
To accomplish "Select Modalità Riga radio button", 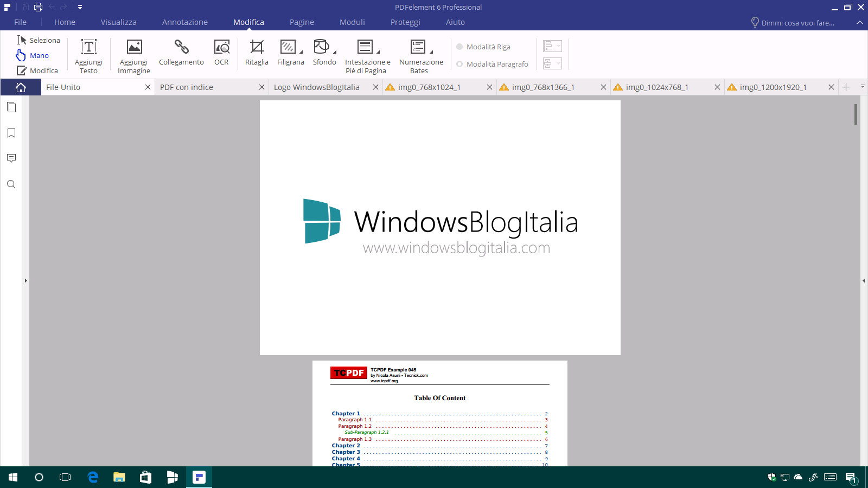I will (x=483, y=47).
